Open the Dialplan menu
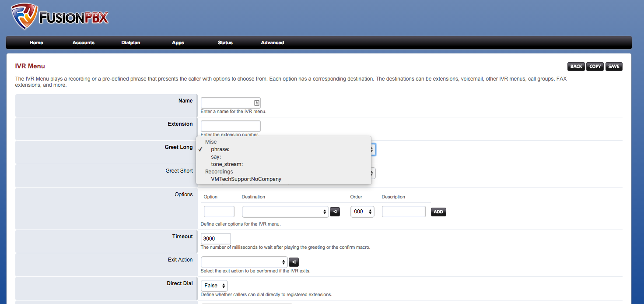Screen dimensions: 644x304 [131, 42]
